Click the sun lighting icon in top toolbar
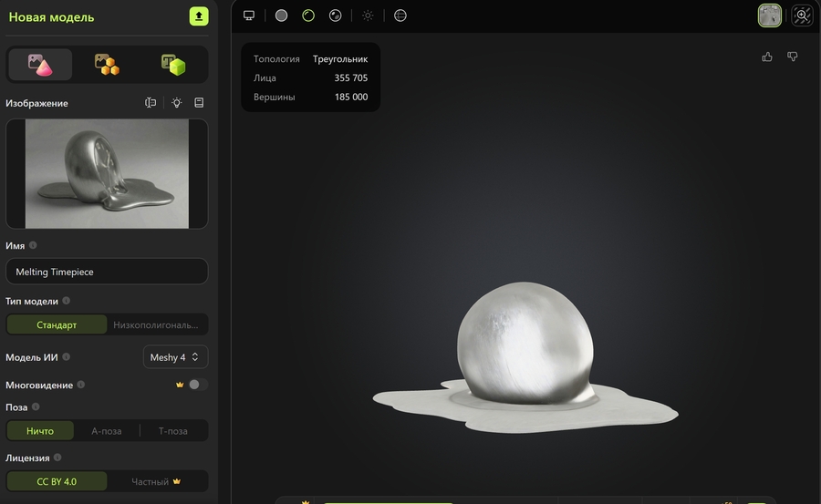Screen dimensions: 821x504 tap(368, 15)
